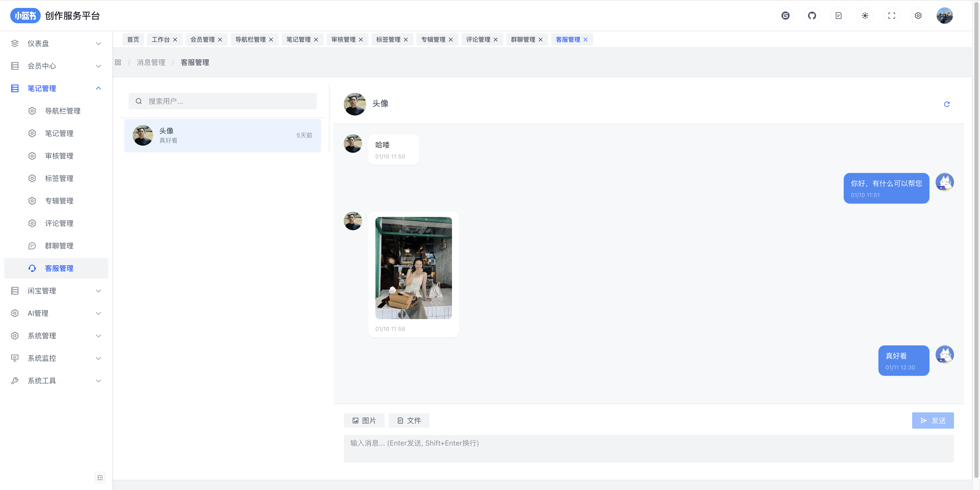Switch to the 工作台 tab
The height and width of the screenshot is (490, 980).
(161, 40)
